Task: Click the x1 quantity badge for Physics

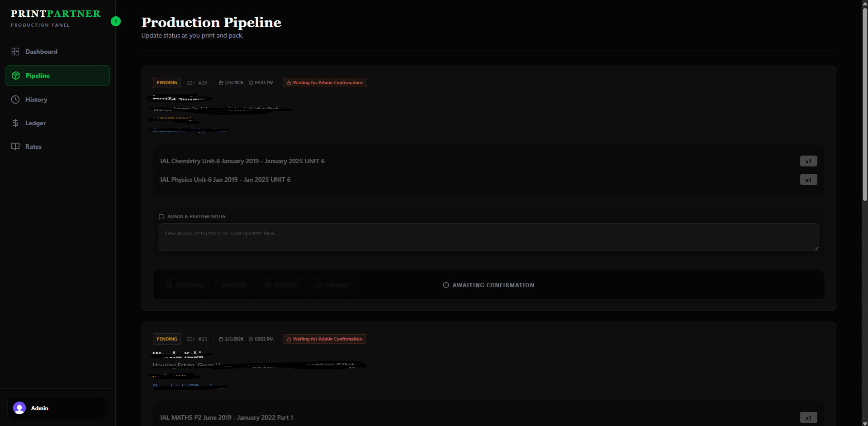Action: click(x=808, y=180)
